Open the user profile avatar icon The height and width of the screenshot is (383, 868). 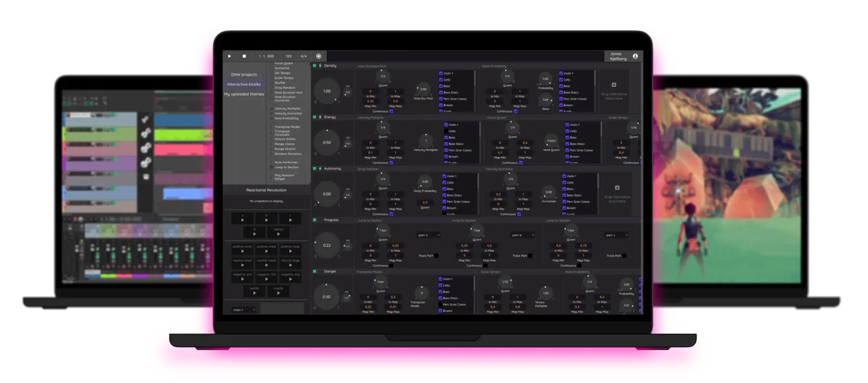[635, 56]
